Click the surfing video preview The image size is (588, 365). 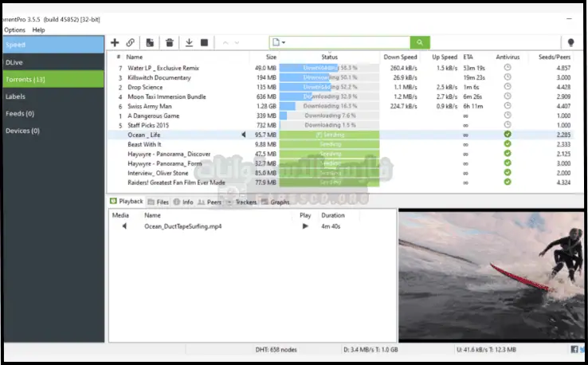490,275
